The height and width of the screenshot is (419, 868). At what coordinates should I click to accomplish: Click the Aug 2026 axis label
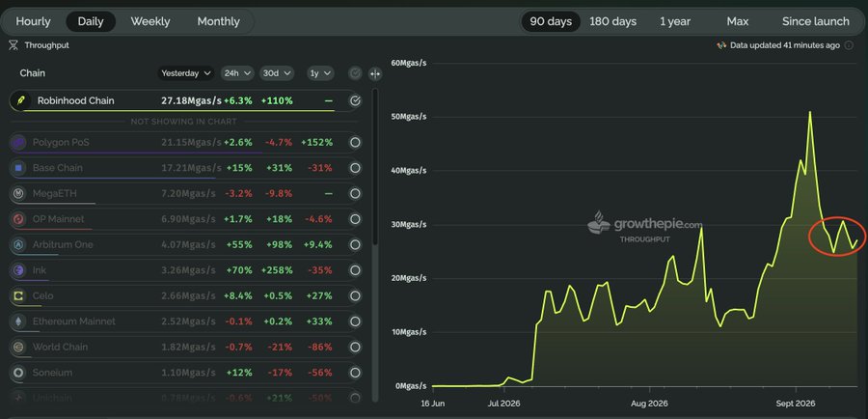649,404
